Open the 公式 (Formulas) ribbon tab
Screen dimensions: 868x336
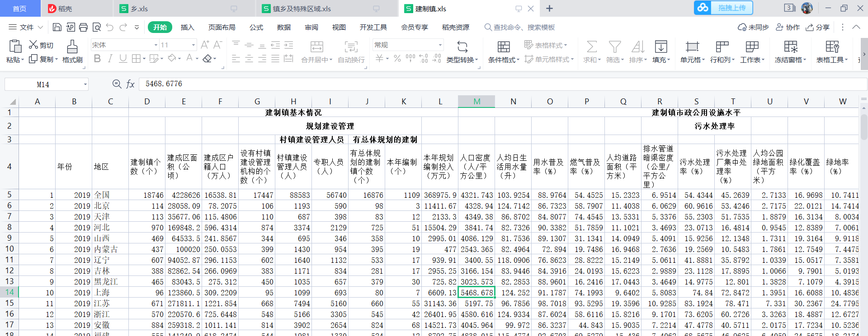256,27
